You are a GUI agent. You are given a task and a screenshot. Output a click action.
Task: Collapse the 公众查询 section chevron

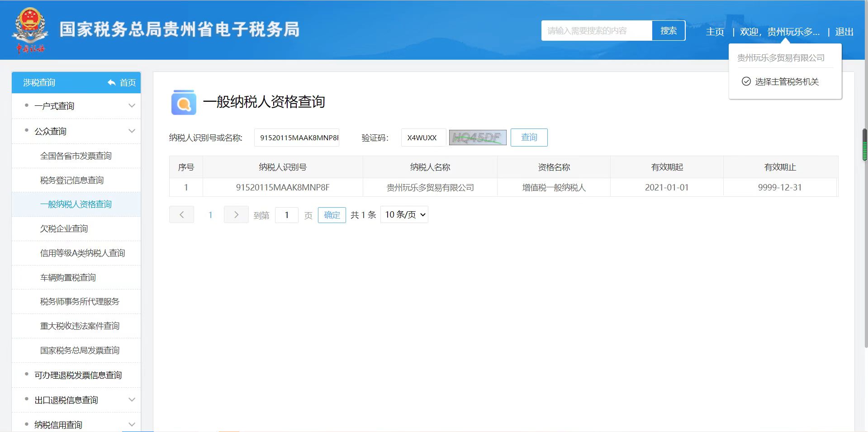point(132,131)
